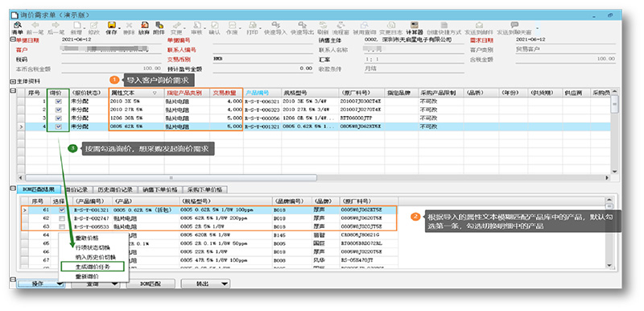This screenshot has height=311, width=644.
Task: Click the 税码 input field
Action: coord(111,59)
